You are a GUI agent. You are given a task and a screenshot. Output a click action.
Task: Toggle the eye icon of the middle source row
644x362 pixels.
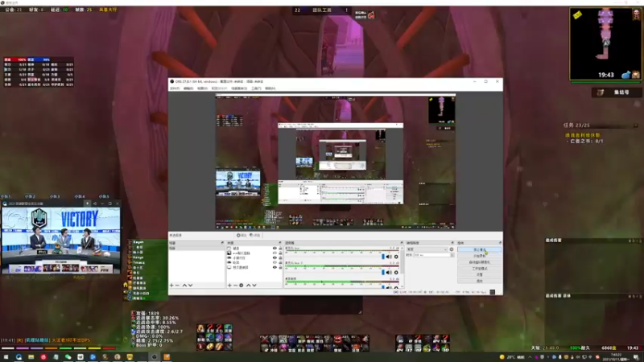[275, 257]
